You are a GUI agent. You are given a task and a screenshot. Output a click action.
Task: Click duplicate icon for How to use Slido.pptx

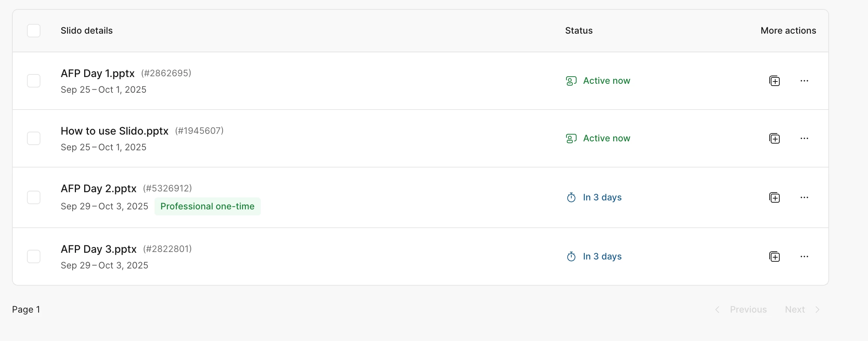[774, 138]
